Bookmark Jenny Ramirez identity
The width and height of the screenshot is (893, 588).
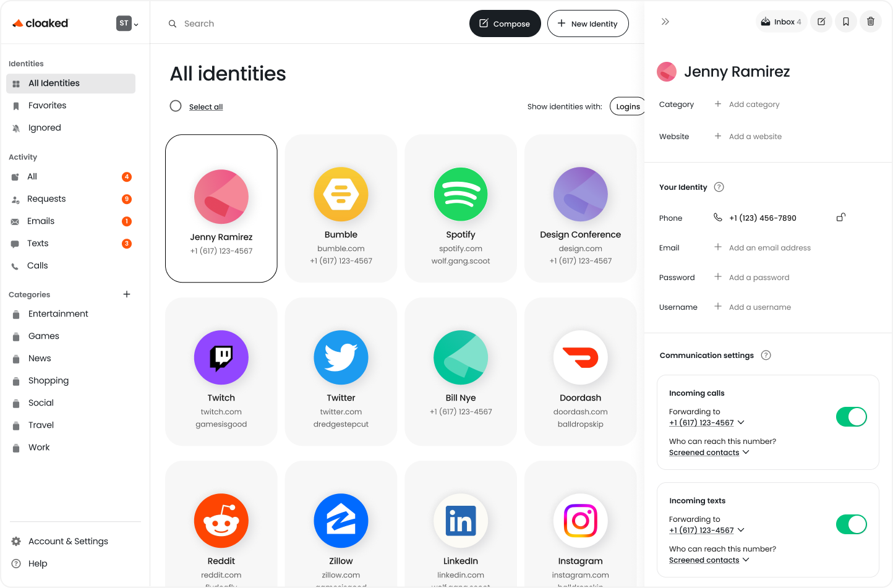click(846, 22)
